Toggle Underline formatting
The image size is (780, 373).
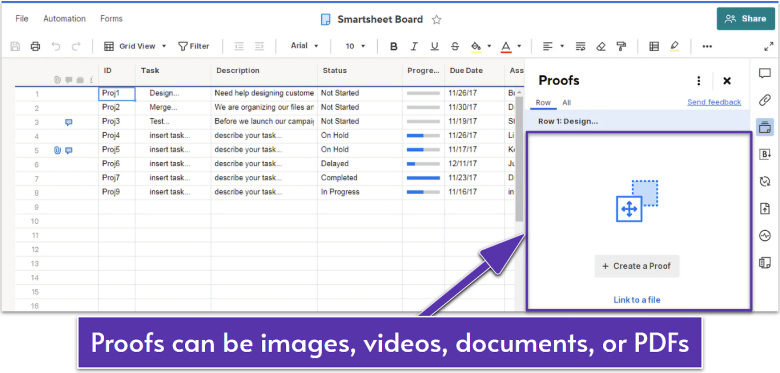click(434, 46)
